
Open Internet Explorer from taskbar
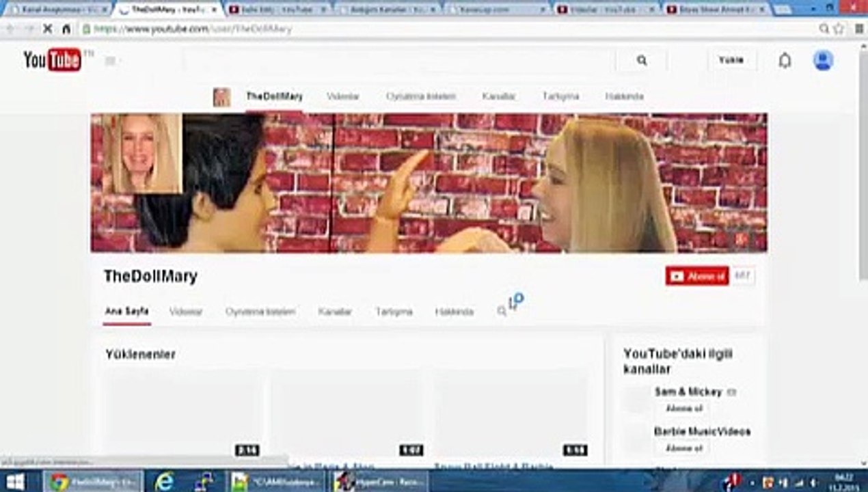[164, 481]
